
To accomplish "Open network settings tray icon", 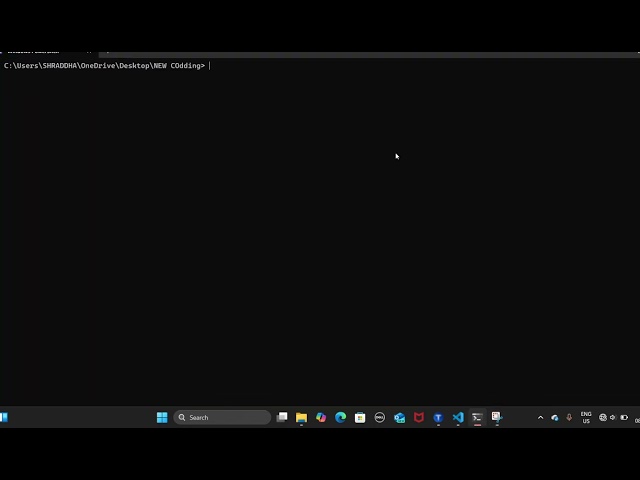I will pos(602,417).
